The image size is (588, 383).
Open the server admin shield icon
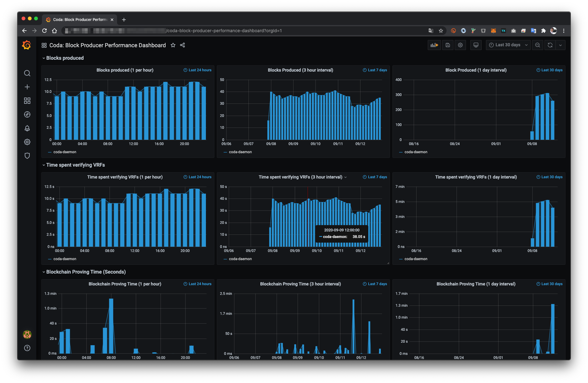(x=27, y=156)
